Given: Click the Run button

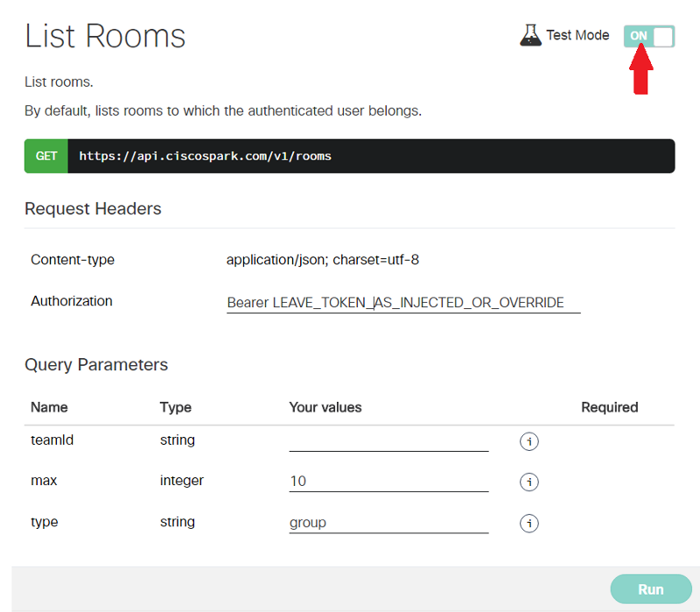Looking at the screenshot, I should [651, 589].
